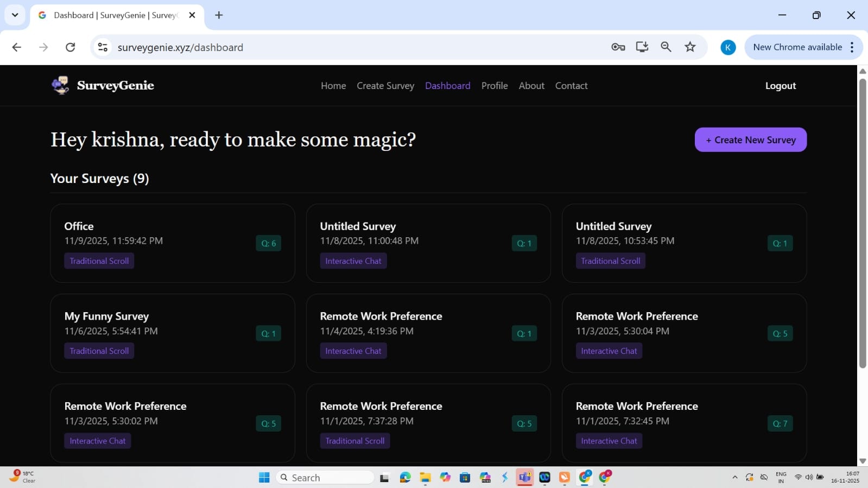Open the Contact nav link
Screen dimensions: 868x488
point(571,86)
